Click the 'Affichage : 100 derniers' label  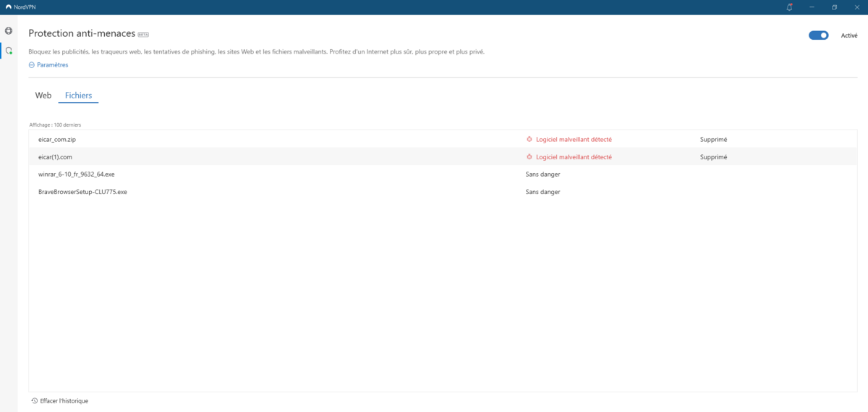coord(55,125)
